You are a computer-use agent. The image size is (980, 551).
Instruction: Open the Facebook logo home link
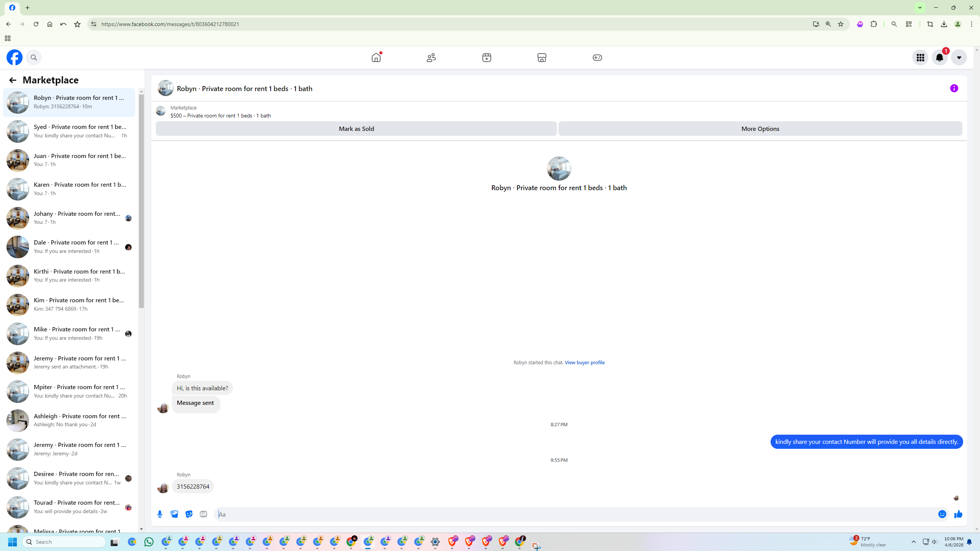click(15, 57)
